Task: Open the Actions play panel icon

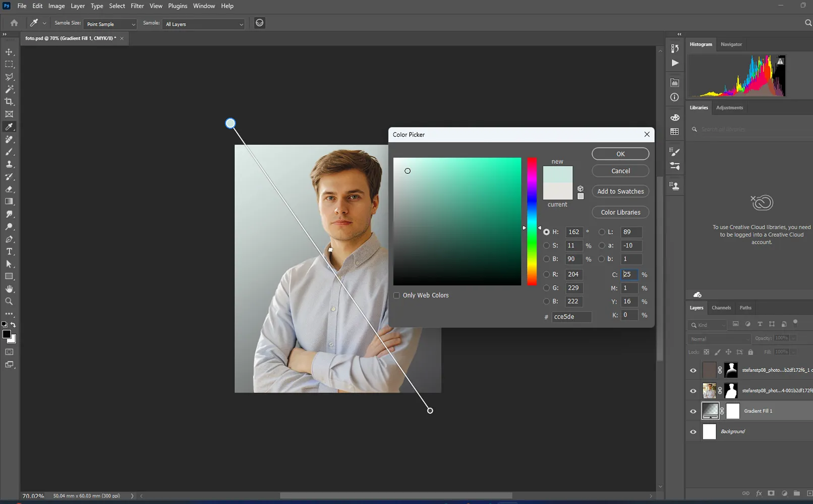Action: 675,63
